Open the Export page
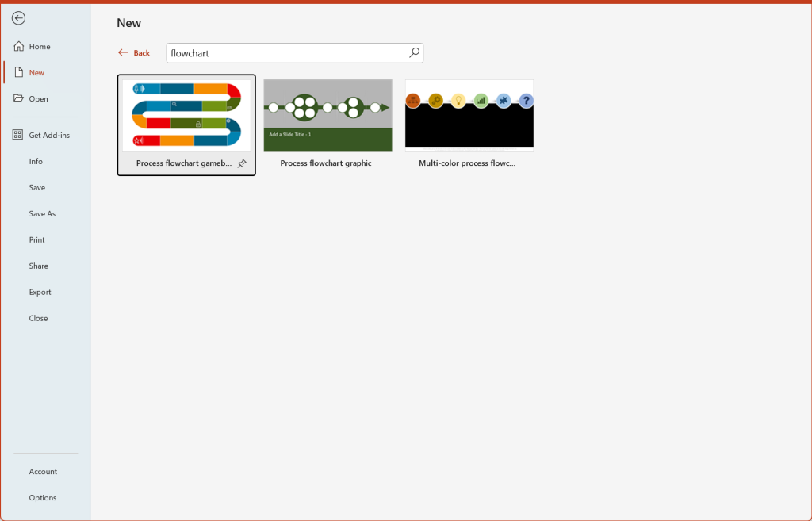Screen dimensions: 812x521 click(45, 292)
